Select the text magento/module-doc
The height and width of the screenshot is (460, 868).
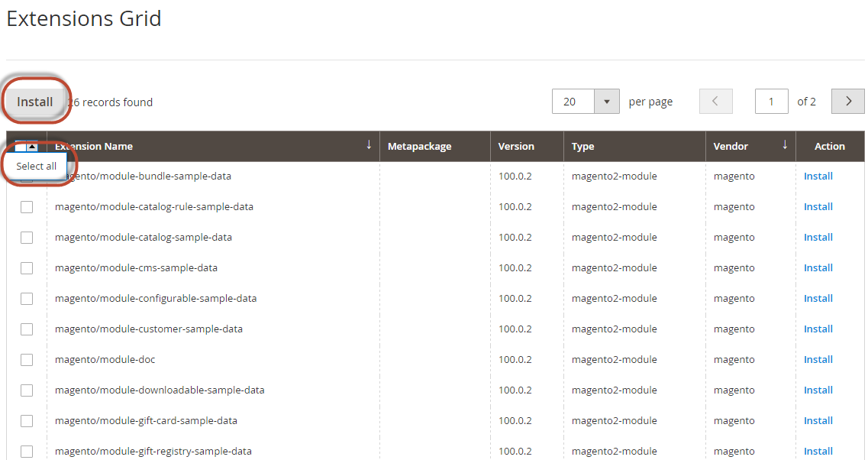105,360
